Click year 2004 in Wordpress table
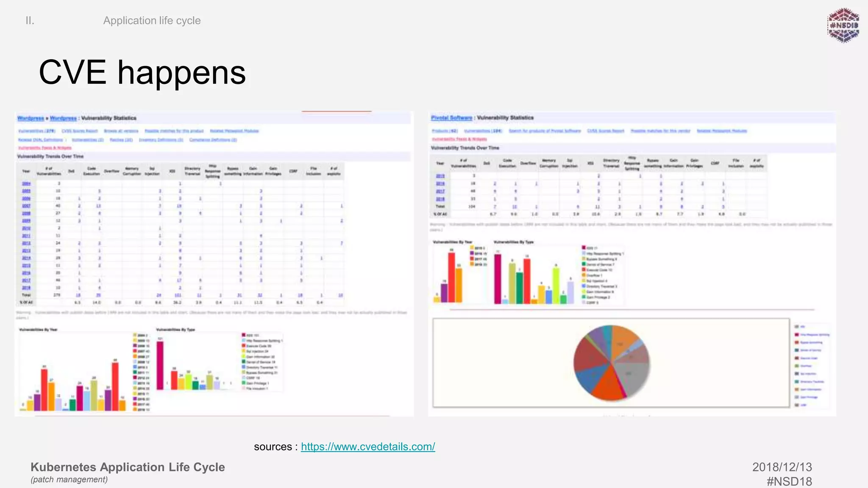 pyautogui.click(x=26, y=183)
